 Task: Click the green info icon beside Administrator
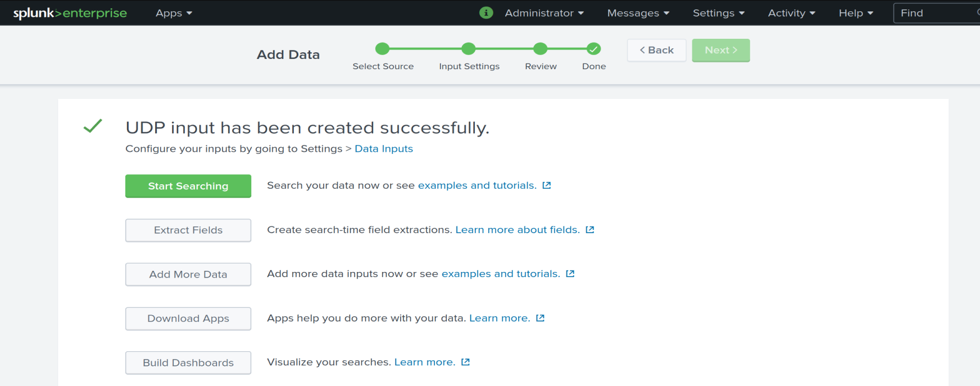click(x=486, y=12)
